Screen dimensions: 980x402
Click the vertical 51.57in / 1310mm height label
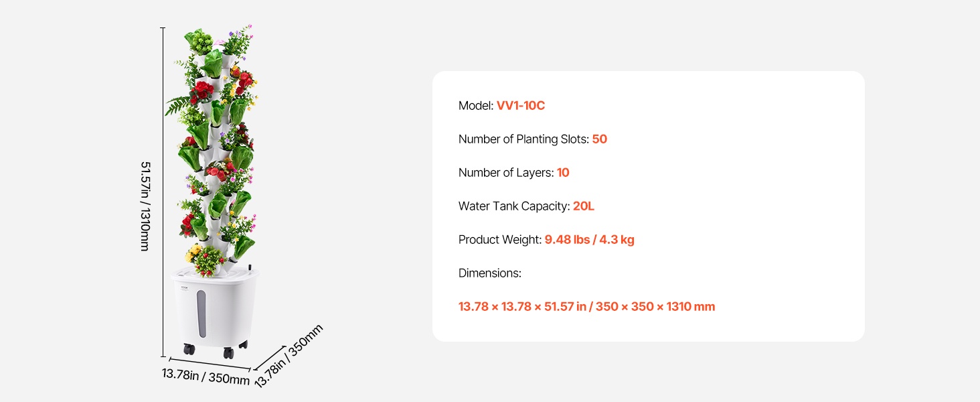pos(145,206)
